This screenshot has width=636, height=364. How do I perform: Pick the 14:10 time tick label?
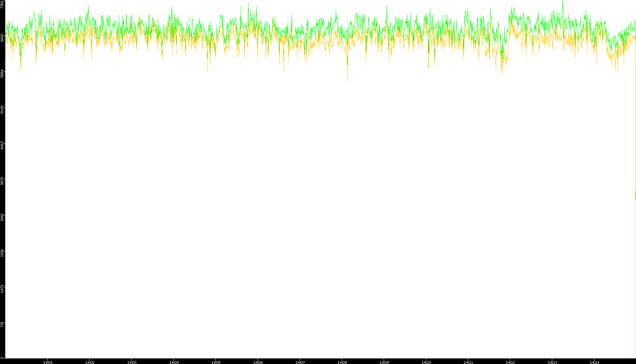[x=426, y=362]
